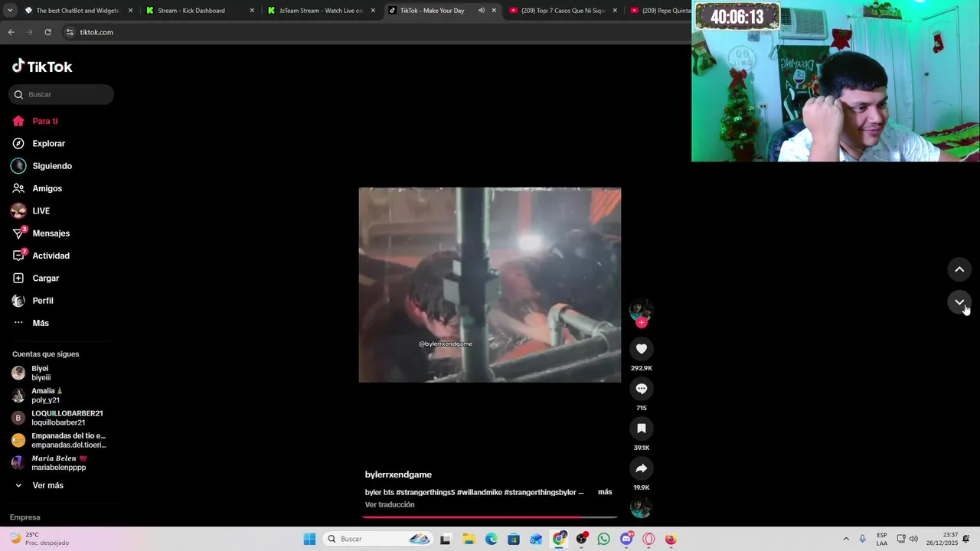Open Opera browser from taskbar
This screenshot has height=551, width=980.
tap(648, 539)
